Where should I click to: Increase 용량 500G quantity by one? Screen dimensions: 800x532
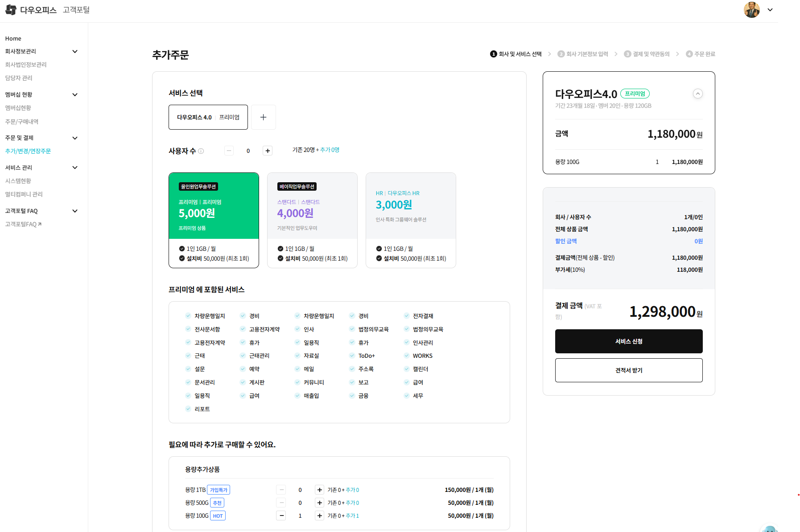tap(319, 503)
